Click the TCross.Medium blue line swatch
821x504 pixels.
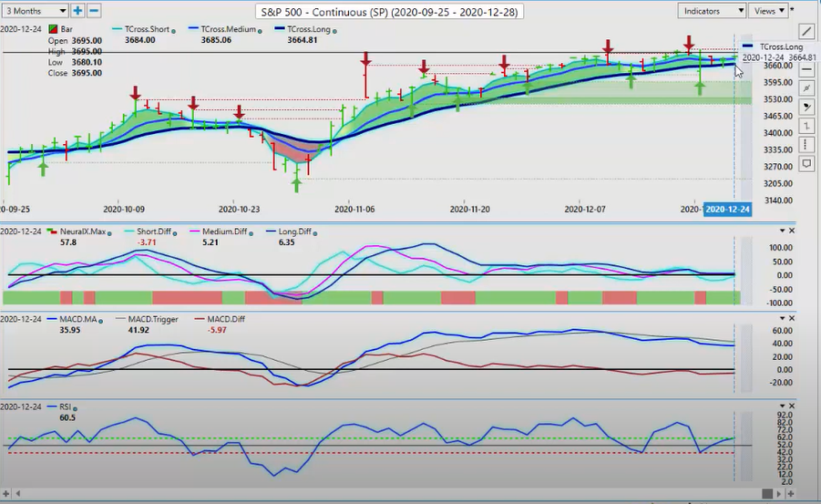pyautogui.click(x=194, y=29)
